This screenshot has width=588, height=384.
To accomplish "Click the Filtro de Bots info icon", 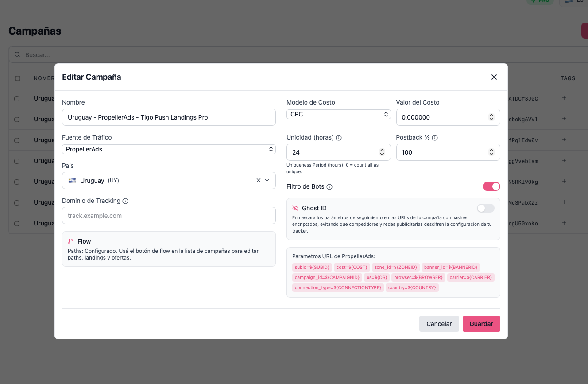I will click(329, 187).
